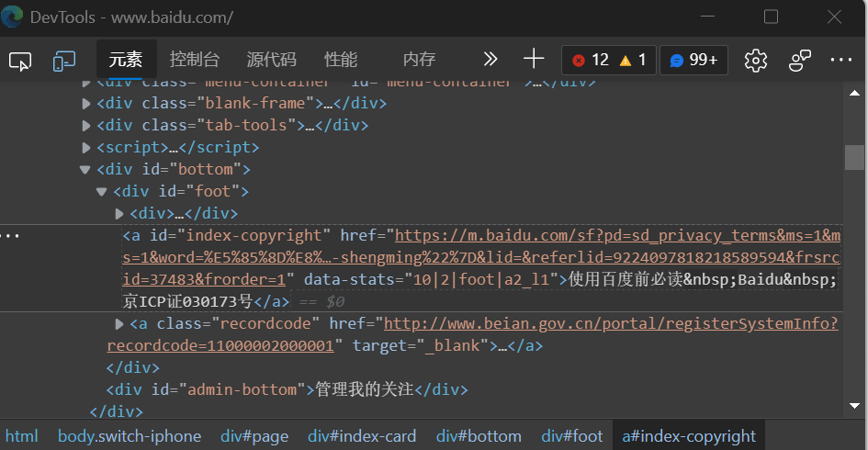
Task: Open the 12 errors and 1 warning counter
Action: tap(609, 60)
